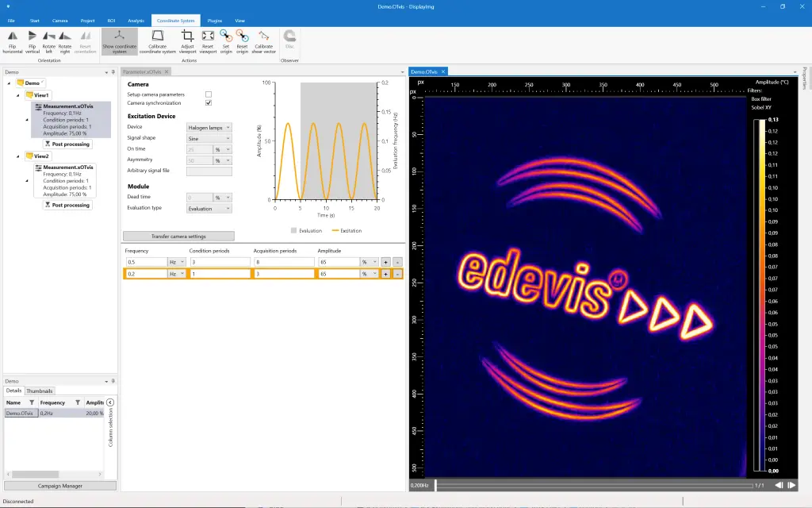Switch to the View ribbon tab

239,21
